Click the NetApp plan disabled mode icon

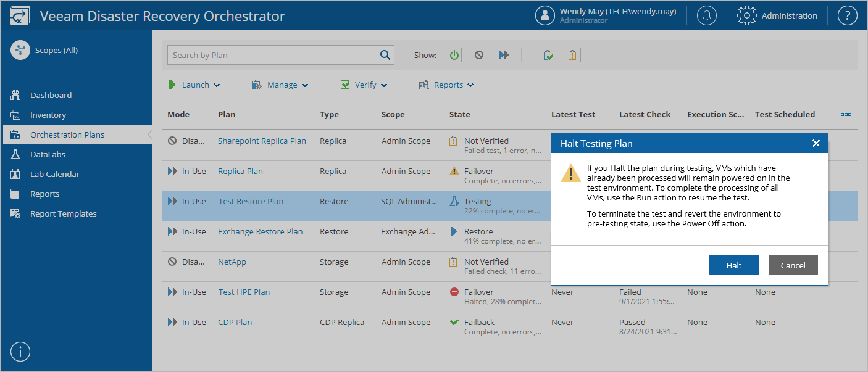coord(172,262)
